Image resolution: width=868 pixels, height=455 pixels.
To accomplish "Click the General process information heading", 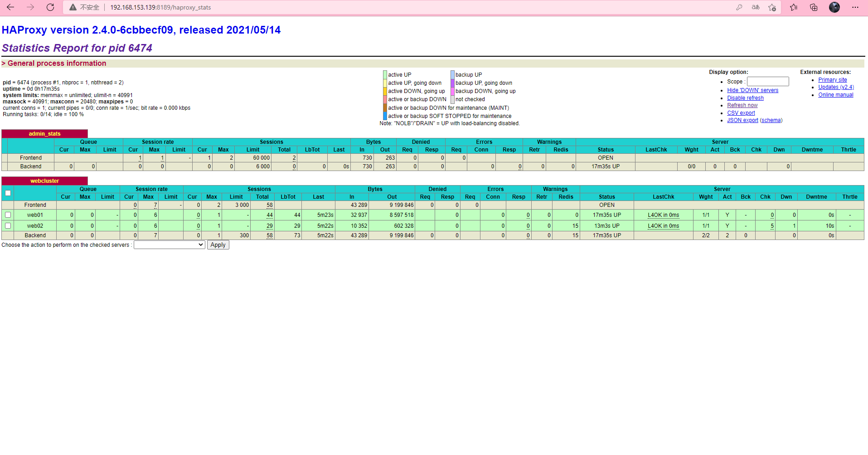I will [x=57, y=64].
